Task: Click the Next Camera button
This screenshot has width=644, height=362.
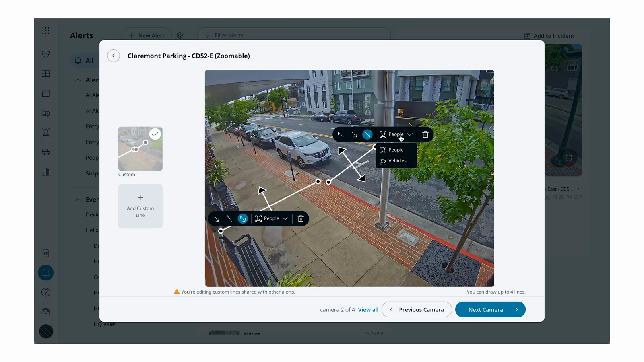Action: [x=490, y=310]
